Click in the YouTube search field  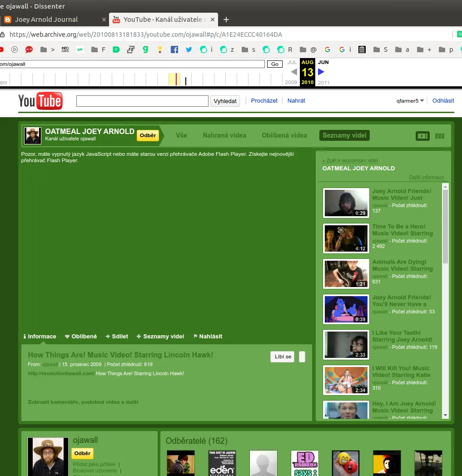coord(142,101)
